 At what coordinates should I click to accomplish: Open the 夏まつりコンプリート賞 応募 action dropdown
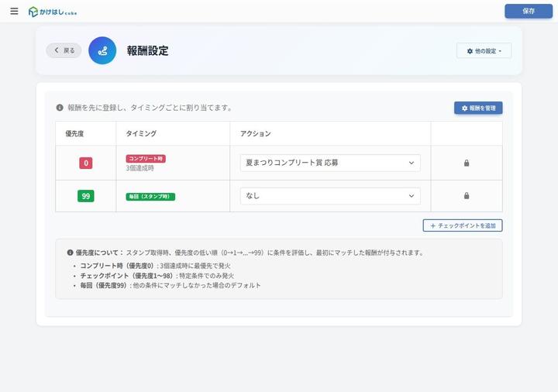[x=330, y=163]
